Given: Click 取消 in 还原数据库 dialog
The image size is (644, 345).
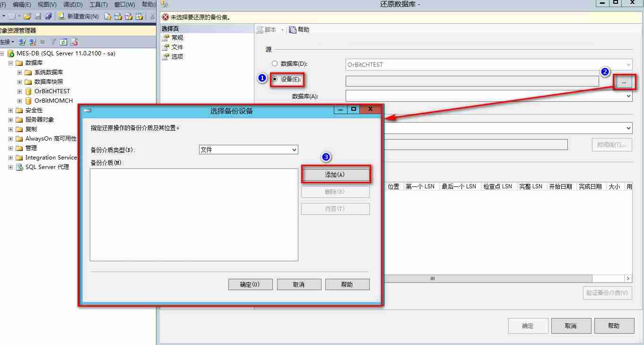Looking at the screenshot, I should pos(571,326).
